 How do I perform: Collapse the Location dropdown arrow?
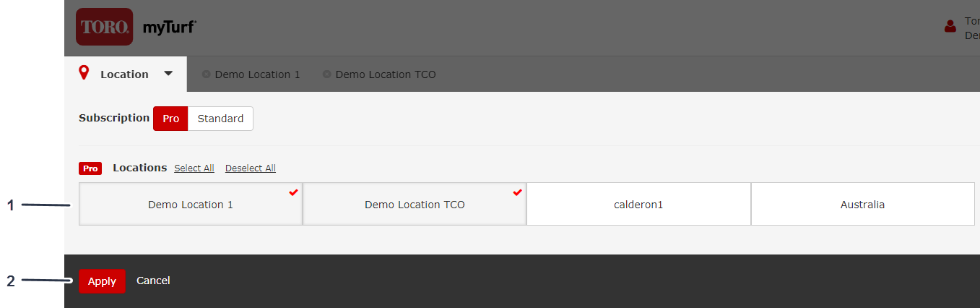pos(168,74)
